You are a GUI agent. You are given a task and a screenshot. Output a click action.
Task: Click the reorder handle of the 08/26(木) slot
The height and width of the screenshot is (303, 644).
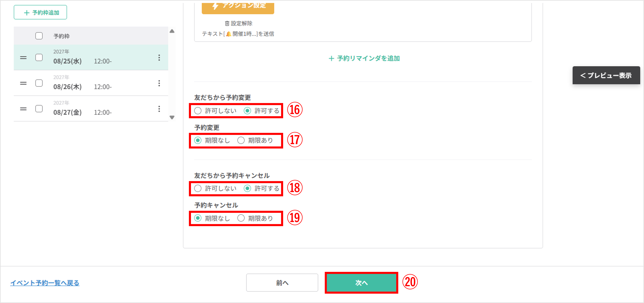tap(23, 83)
